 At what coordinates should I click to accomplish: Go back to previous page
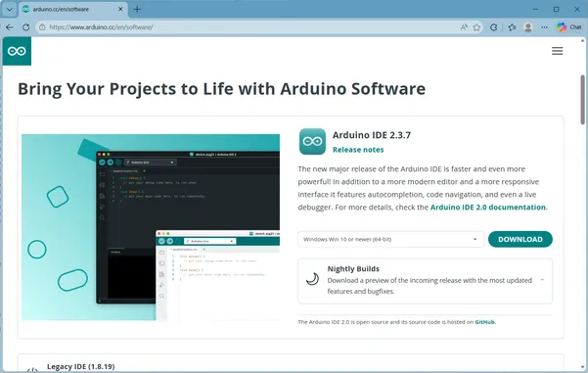click(x=10, y=27)
